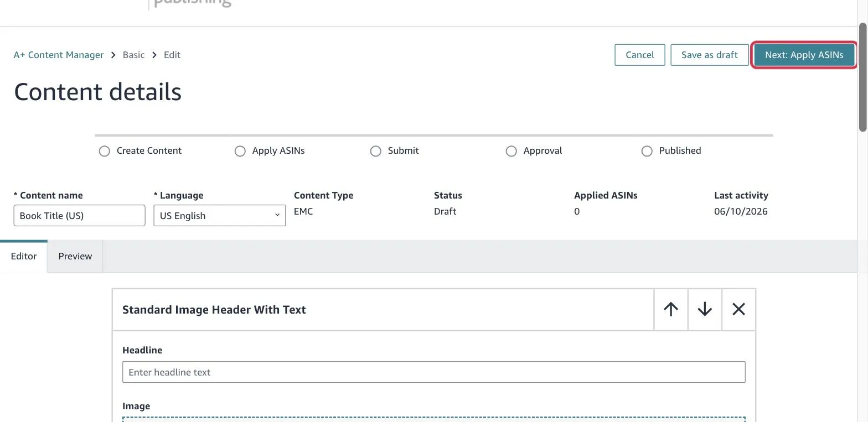868x422 pixels.
Task: Click the Cancel button
Action: pyautogui.click(x=640, y=55)
